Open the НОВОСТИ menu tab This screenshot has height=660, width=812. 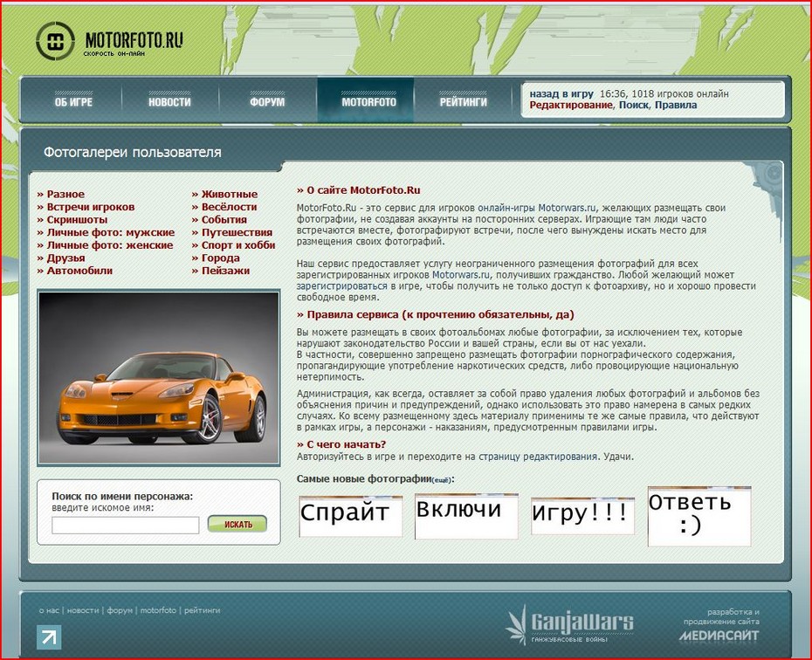pyautogui.click(x=170, y=102)
